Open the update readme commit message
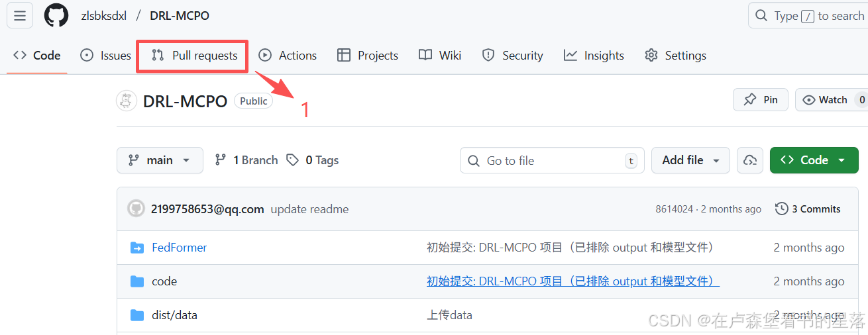This screenshot has width=868, height=335. [309, 209]
